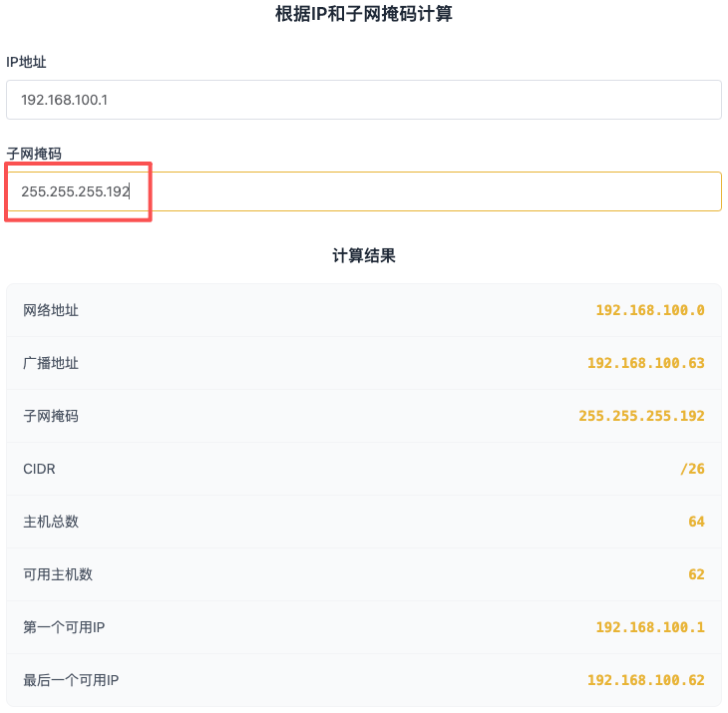Click the CIDR value /26
The height and width of the screenshot is (713, 728).
[x=692, y=469]
